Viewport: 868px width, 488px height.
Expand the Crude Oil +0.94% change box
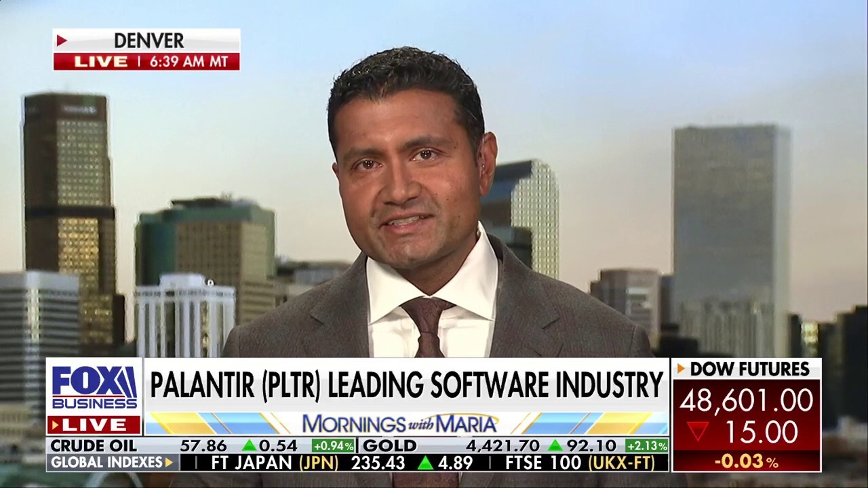point(334,447)
